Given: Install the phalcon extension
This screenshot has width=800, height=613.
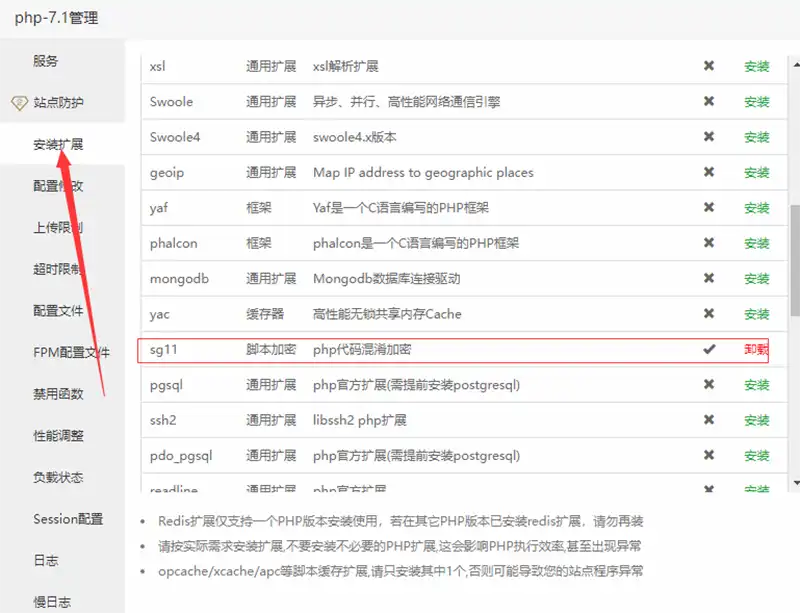Looking at the screenshot, I should pos(756,243).
